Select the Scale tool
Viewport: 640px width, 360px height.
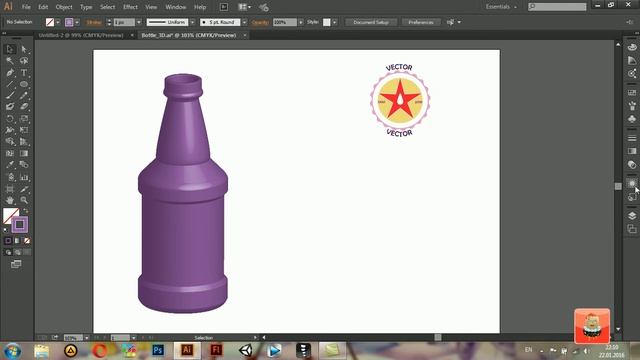(24, 119)
